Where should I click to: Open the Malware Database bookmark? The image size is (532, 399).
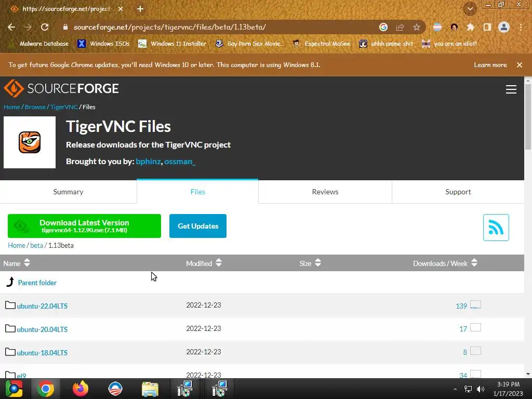tap(40, 44)
